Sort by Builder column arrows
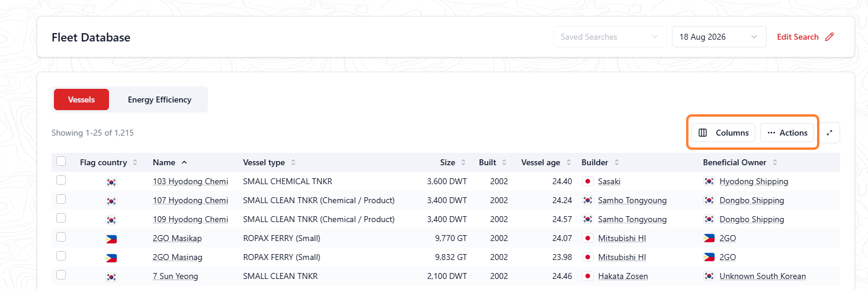 617,162
